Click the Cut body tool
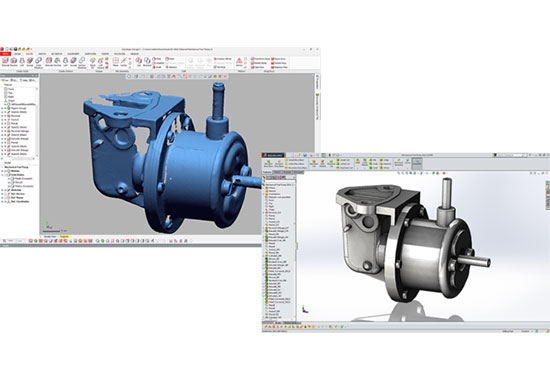Viewport: 550px width, 380px height. [139, 61]
